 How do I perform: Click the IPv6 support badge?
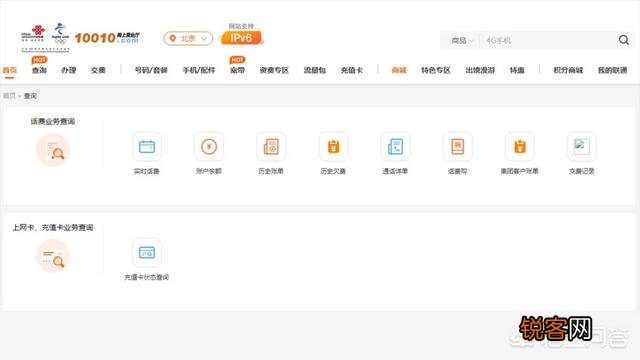click(241, 38)
